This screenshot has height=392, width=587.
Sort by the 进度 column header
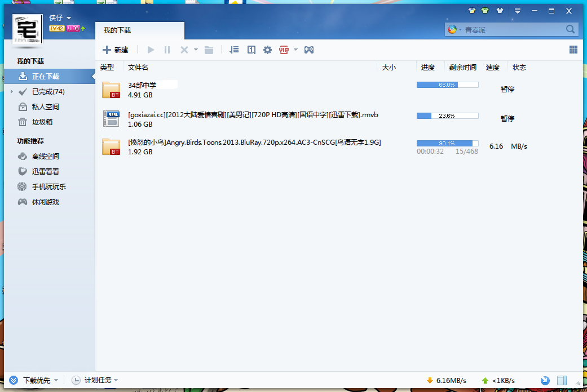pos(428,68)
